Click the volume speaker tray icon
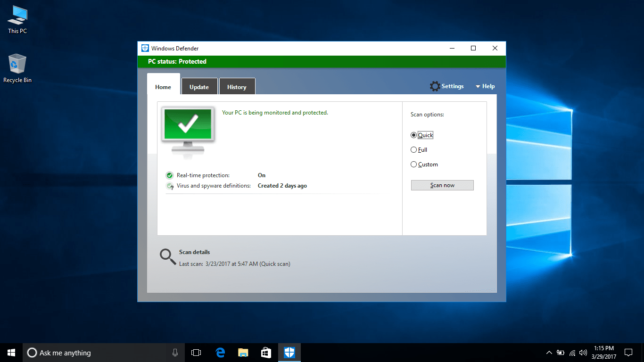The height and width of the screenshot is (362, 644). click(x=583, y=353)
